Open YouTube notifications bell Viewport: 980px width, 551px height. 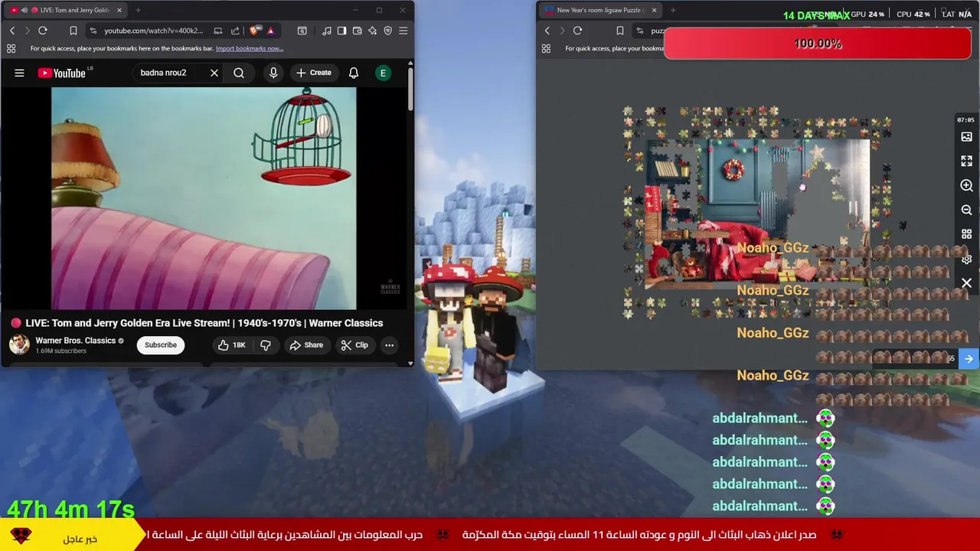[354, 73]
